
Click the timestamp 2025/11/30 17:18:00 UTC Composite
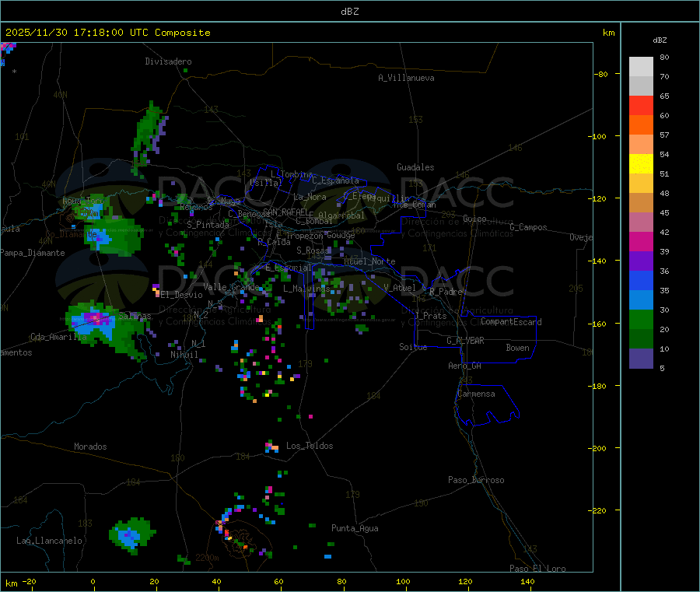click(107, 33)
